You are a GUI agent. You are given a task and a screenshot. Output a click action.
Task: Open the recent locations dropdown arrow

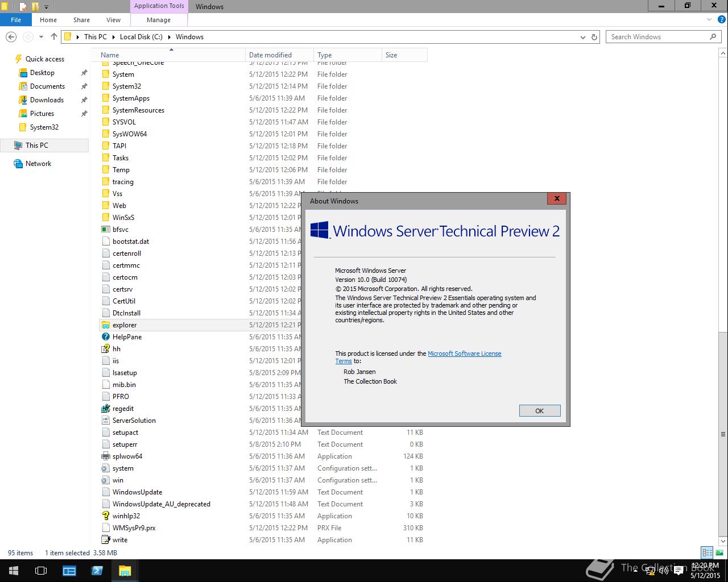click(x=41, y=37)
